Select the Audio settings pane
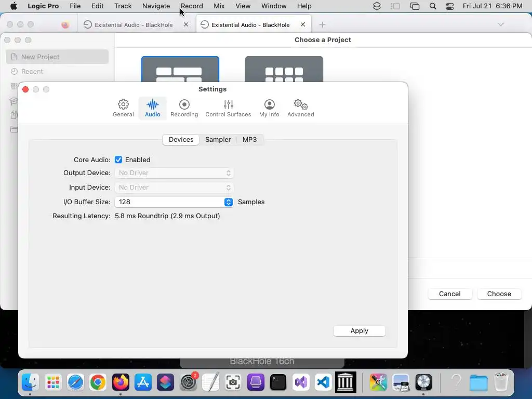The image size is (532, 399). 152,108
